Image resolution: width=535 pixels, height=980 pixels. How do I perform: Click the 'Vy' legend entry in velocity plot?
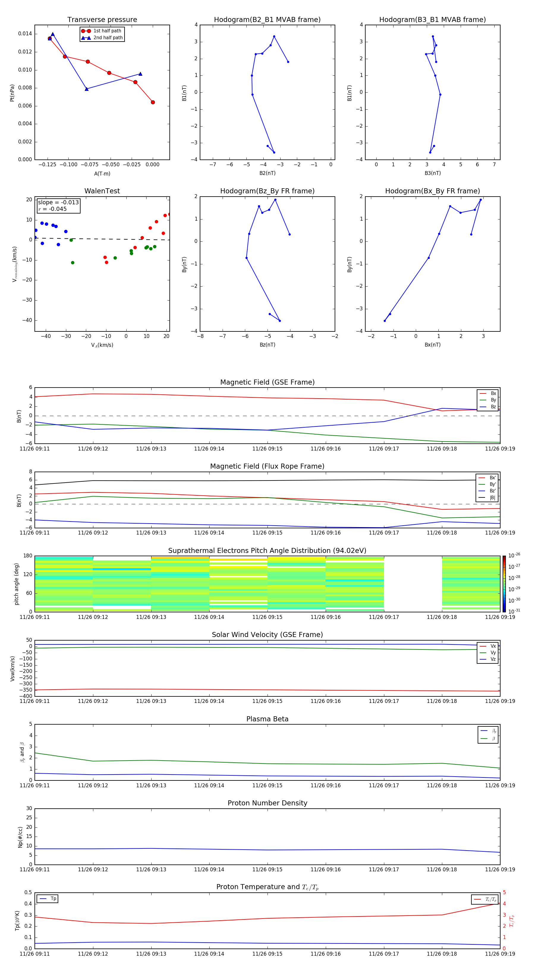click(488, 652)
